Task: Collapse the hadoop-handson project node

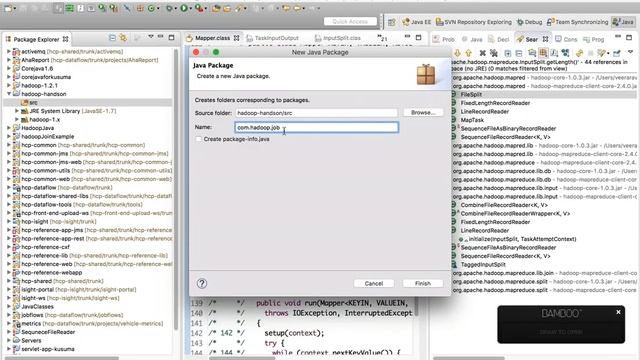Action: [x=9, y=93]
